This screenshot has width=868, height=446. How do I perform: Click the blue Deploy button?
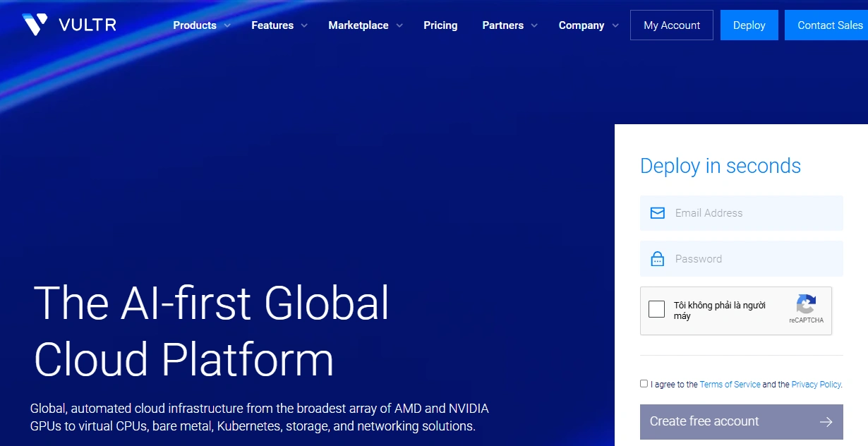click(x=749, y=25)
